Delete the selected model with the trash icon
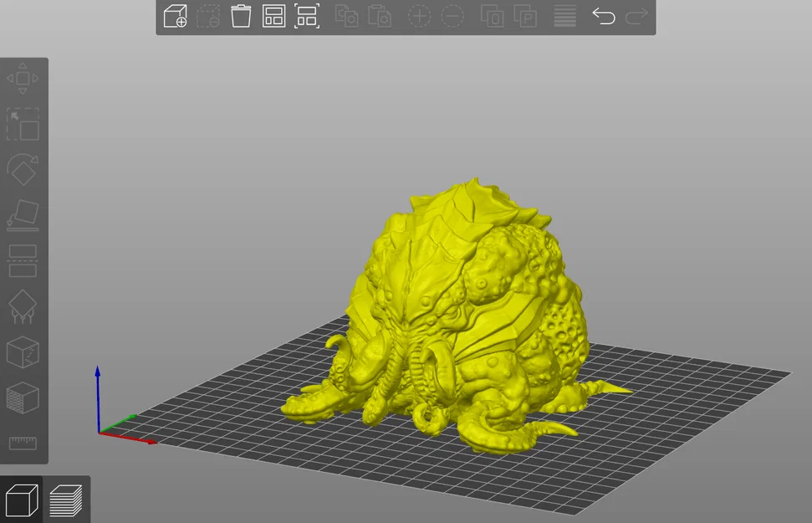 (241, 16)
